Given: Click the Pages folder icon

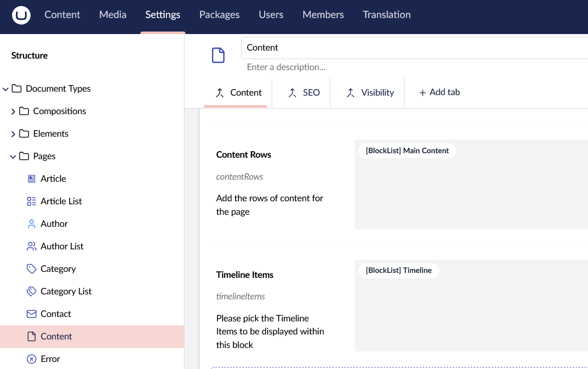Looking at the screenshot, I should click(25, 156).
